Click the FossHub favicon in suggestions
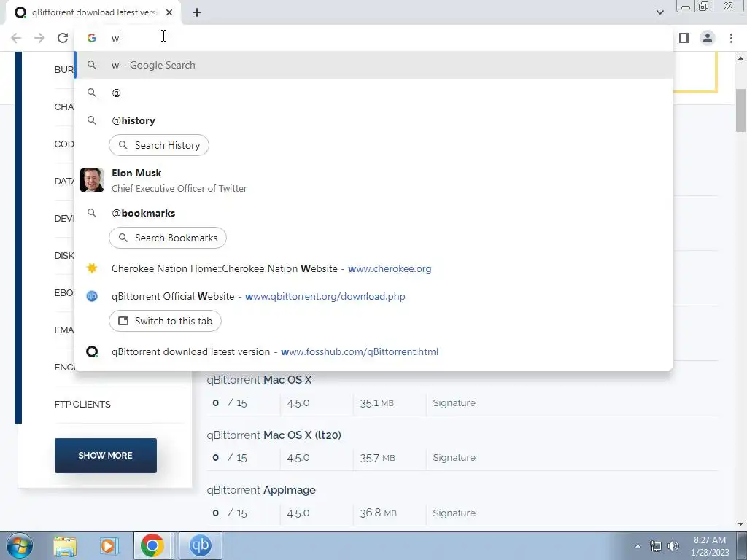 [x=92, y=352]
